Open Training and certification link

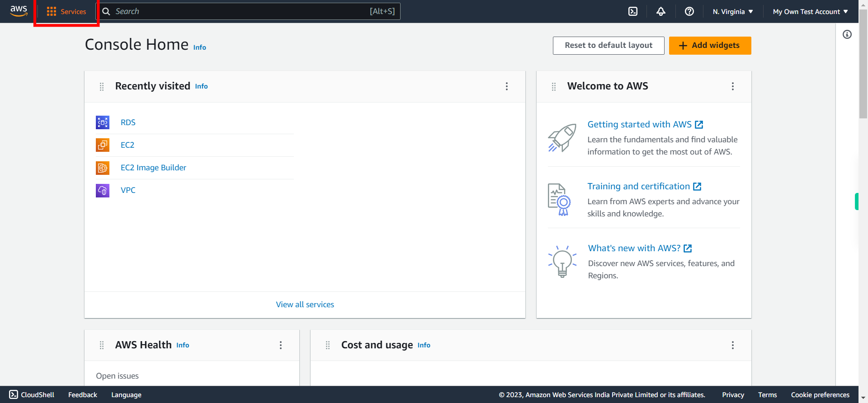[644, 186]
